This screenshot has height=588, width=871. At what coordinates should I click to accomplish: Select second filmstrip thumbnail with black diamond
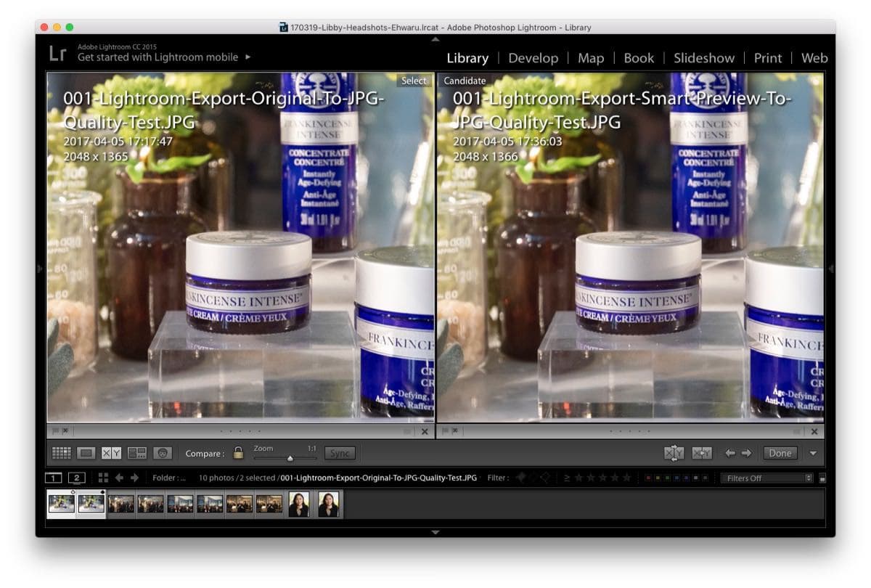pos(92,504)
